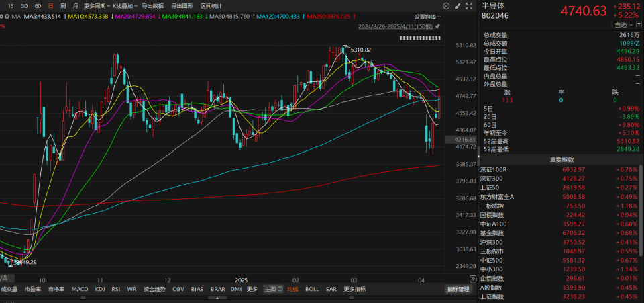The image size is (644, 303).
Task: Click 导出图形 button
Action: [182, 6]
